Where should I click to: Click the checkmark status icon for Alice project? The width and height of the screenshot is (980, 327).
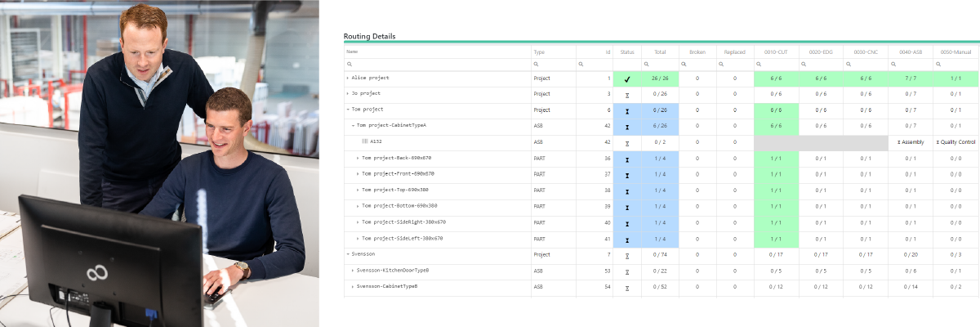(627, 79)
